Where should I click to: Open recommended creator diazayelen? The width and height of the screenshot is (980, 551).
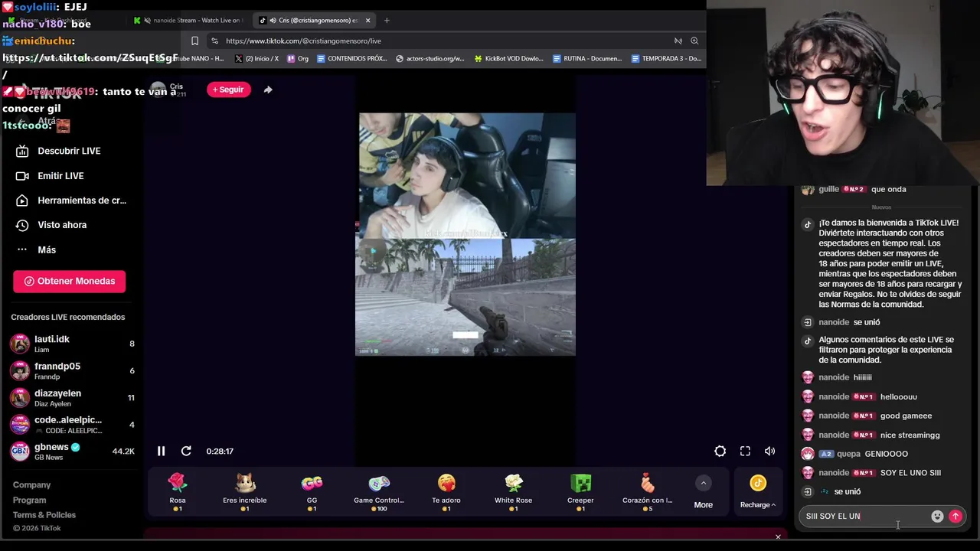coord(73,397)
